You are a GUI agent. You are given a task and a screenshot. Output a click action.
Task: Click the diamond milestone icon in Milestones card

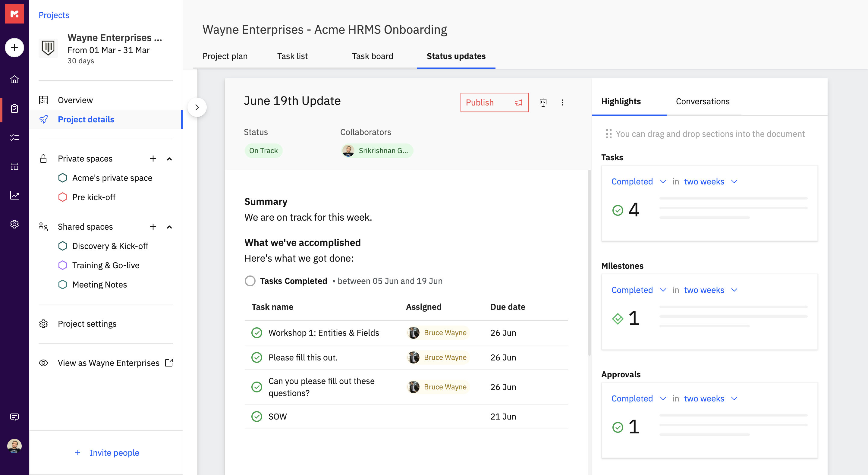617,318
